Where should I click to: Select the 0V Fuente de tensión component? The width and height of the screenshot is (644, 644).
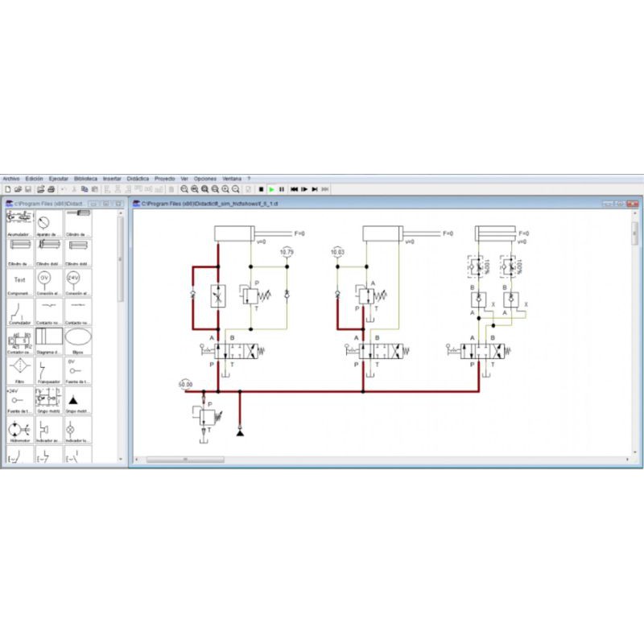pos(78,371)
